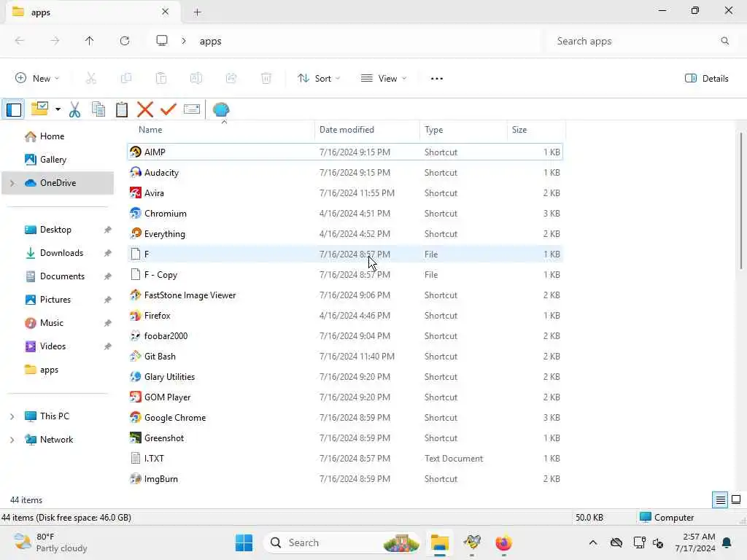This screenshot has width=747, height=560.
Task: Open a new tab with plus button
Action: [197, 12]
